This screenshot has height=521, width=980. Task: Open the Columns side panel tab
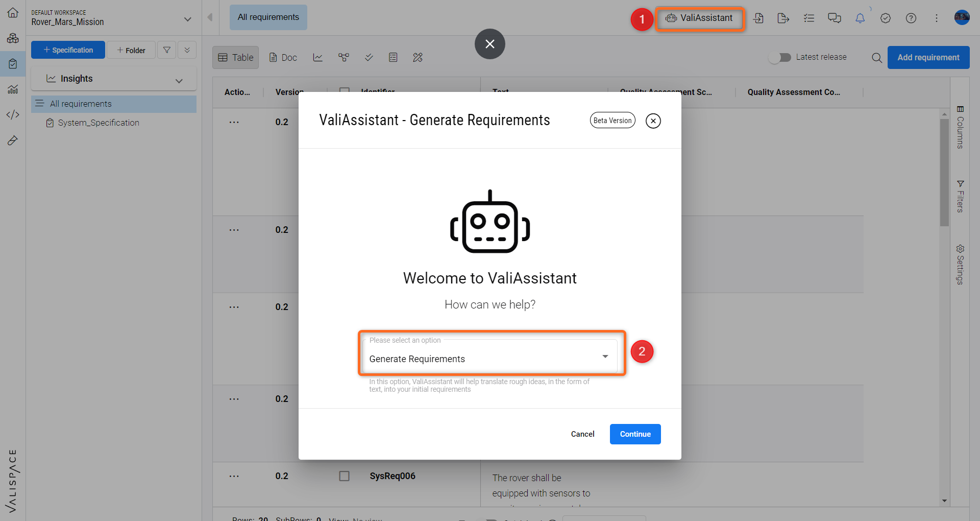pos(960,128)
